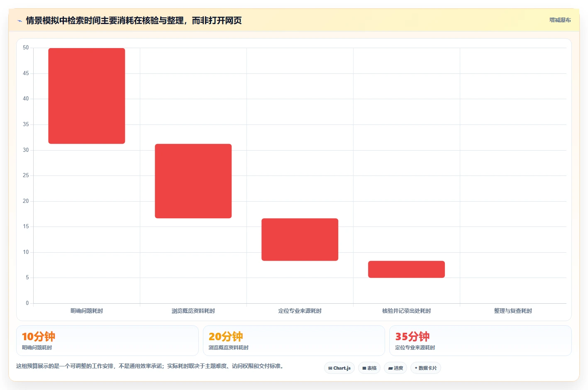Click the y-axis value 50
This screenshot has width=588, height=390.
26,48
